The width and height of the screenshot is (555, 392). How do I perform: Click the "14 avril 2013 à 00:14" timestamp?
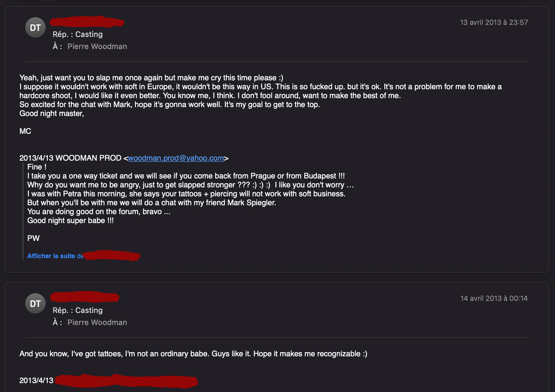[x=494, y=299]
